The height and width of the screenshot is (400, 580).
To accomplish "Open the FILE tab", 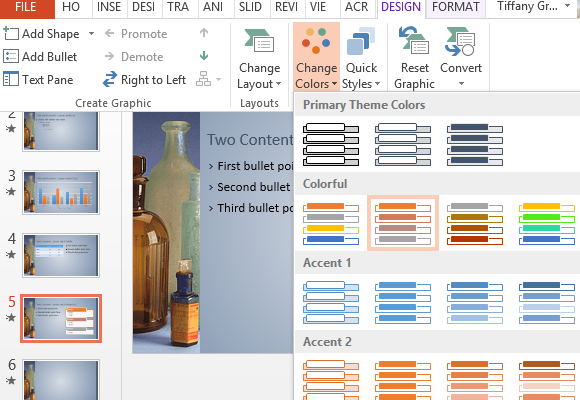I will coord(26,7).
